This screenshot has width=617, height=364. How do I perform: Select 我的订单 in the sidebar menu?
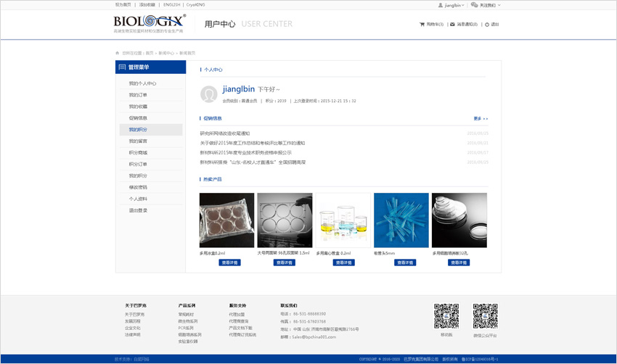tap(138, 95)
